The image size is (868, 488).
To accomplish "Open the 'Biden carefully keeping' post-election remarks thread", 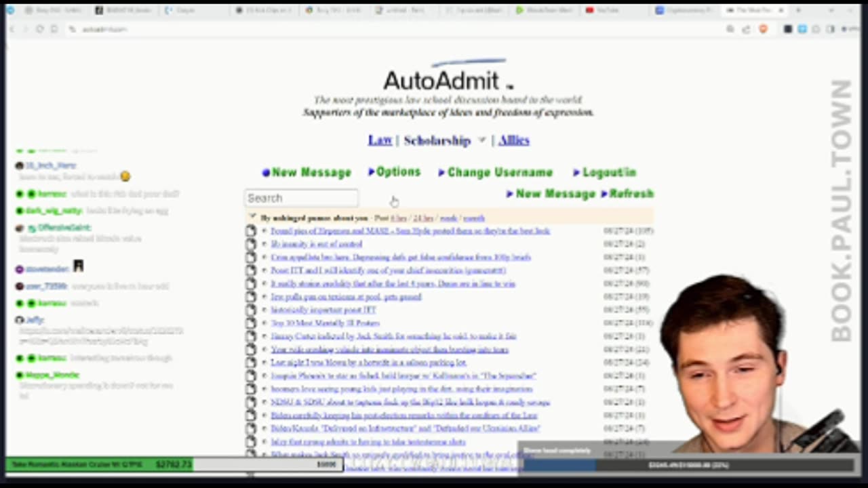I will (x=404, y=415).
